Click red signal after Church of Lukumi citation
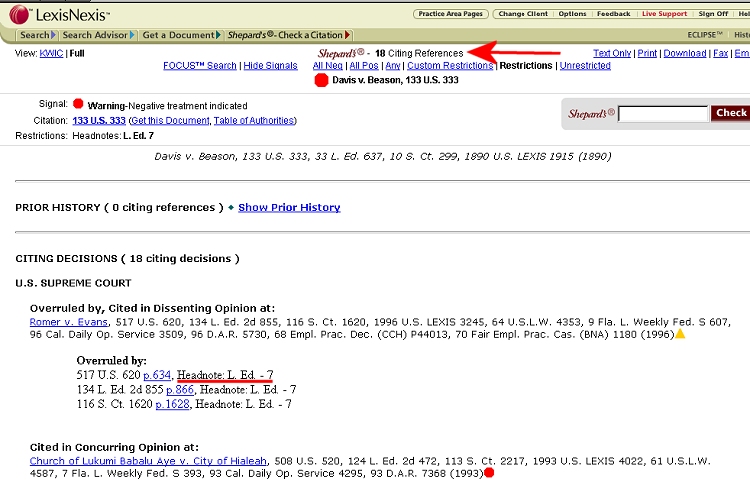The height and width of the screenshot is (495, 750). point(489,473)
